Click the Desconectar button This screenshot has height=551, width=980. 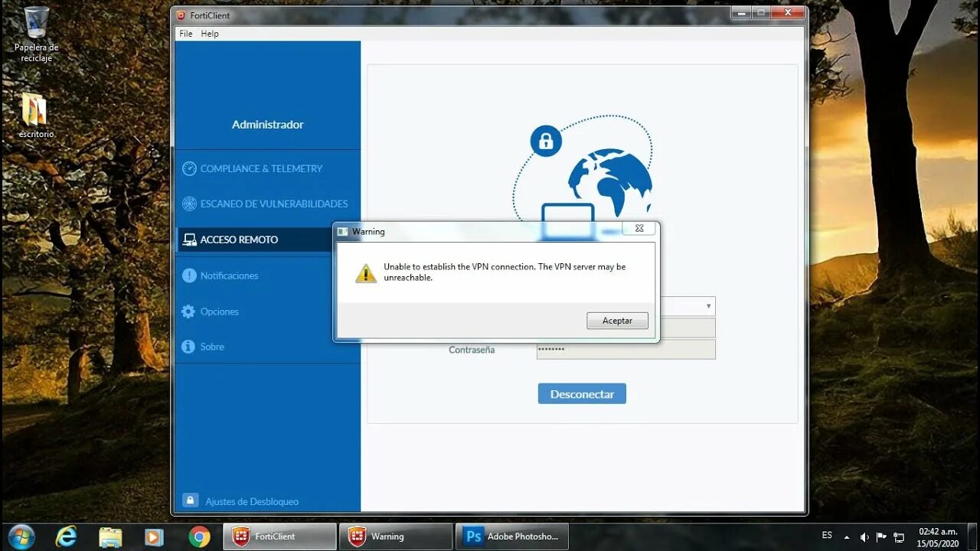582,394
